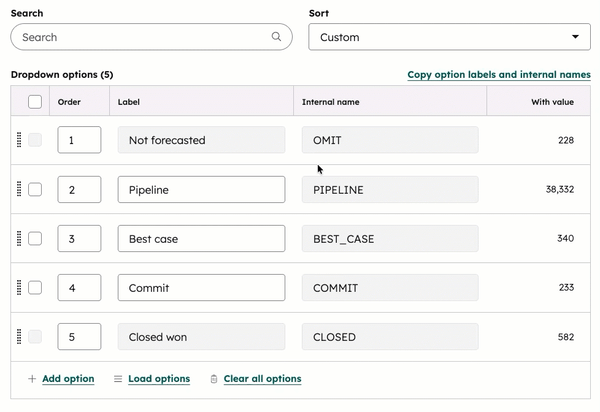Click the Not forecasted label field
The image size is (600, 412).
[201, 140]
